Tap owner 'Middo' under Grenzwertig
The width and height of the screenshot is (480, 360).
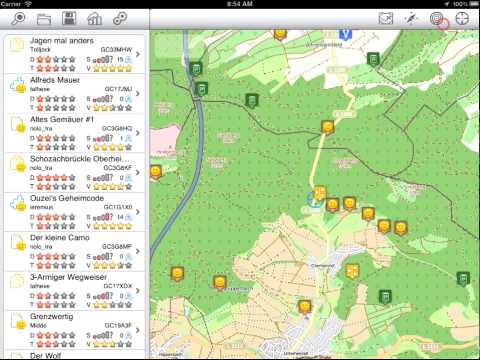(x=38, y=325)
